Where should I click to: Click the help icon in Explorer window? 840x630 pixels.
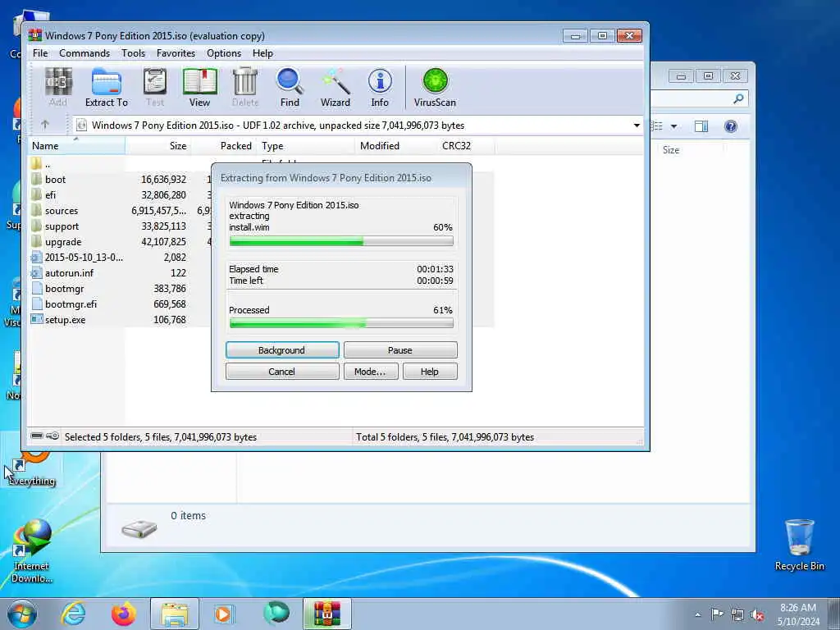tap(731, 126)
